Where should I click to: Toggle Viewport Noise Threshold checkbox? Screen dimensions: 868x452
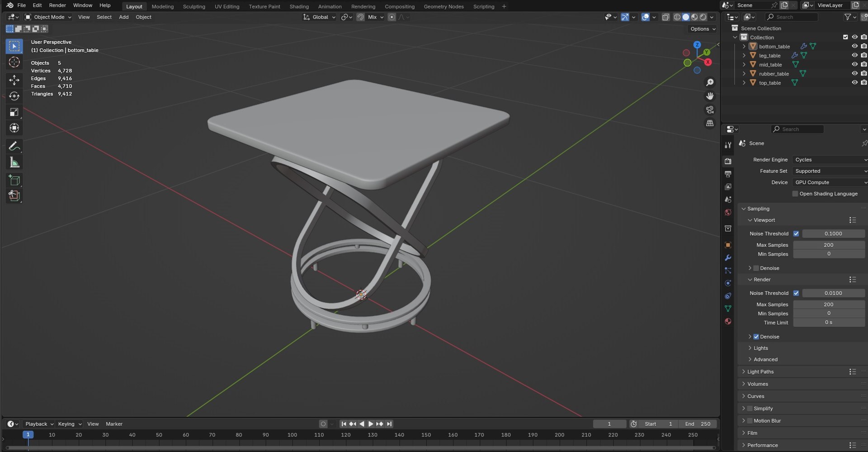[796, 233]
